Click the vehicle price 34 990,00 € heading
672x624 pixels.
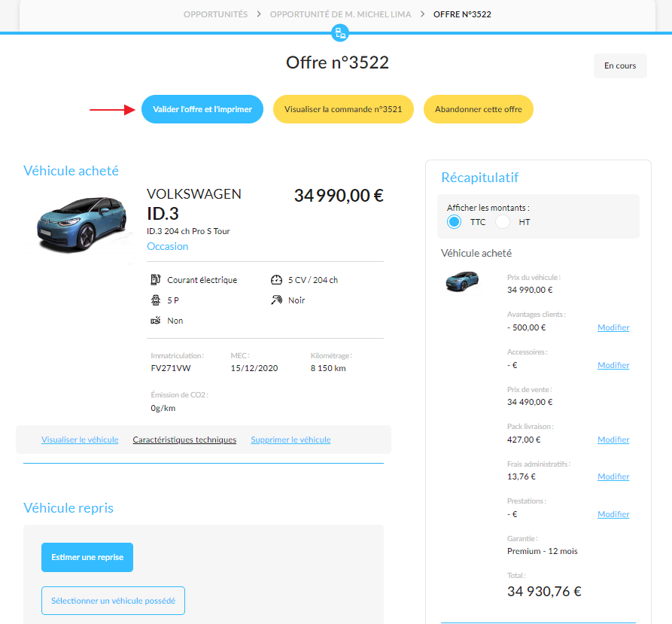(x=339, y=196)
